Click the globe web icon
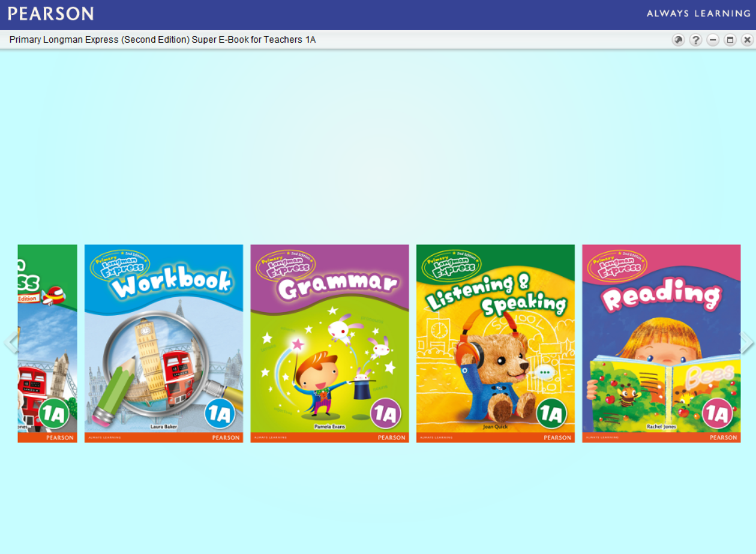Screen dimensions: 756x554 (678, 40)
